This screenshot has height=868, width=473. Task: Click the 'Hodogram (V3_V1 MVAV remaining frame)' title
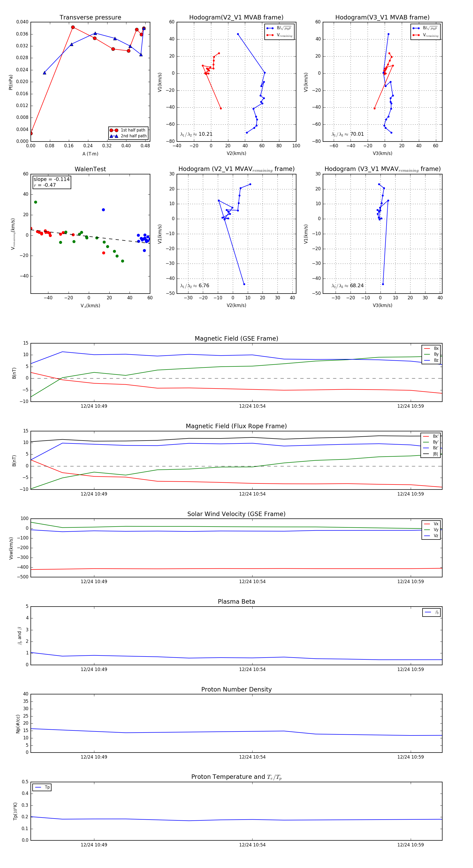click(382, 169)
